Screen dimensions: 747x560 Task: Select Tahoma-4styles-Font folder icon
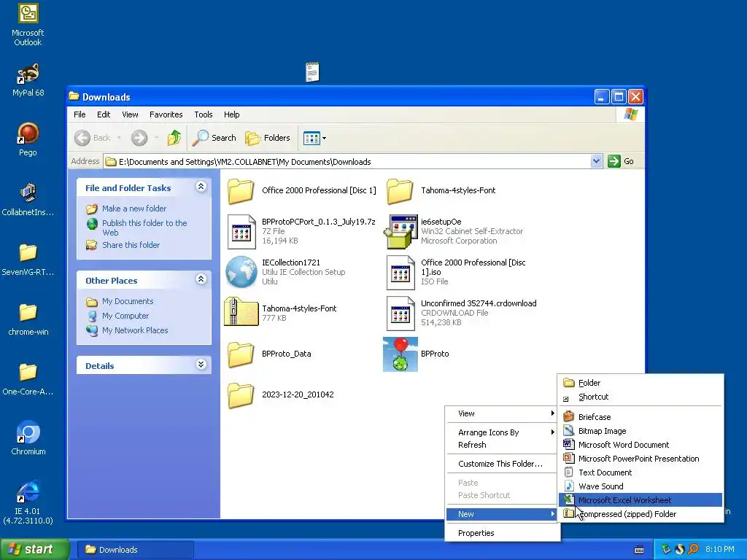point(400,190)
